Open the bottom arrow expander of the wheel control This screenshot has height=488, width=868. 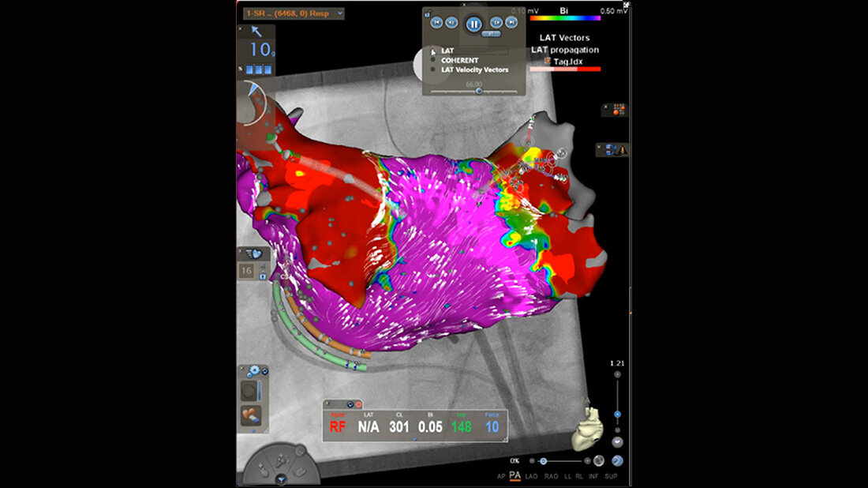(x=280, y=478)
